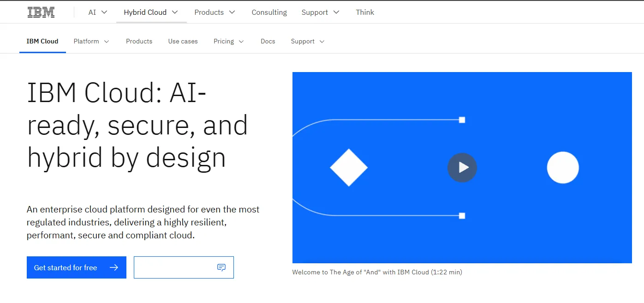This screenshot has width=644, height=303.
Task: Click the outlined button with chat icon
Action: point(184,267)
